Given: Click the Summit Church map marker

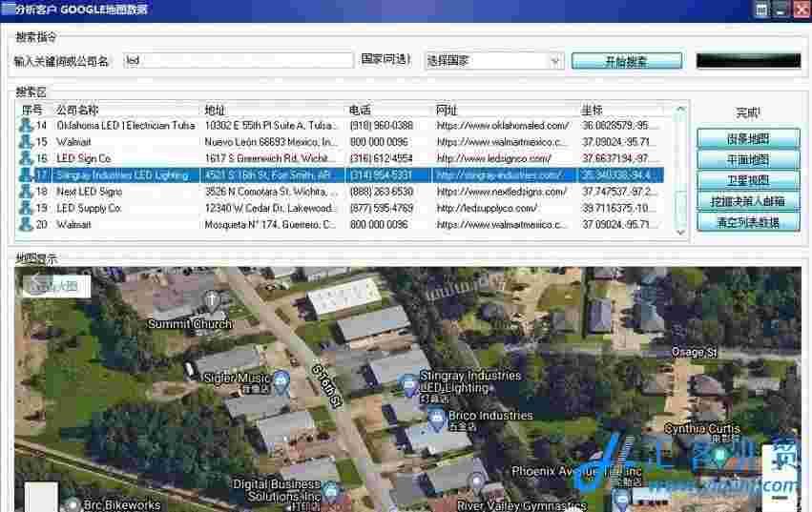Looking at the screenshot, I should pyautogui.click(x=211, y=300).
